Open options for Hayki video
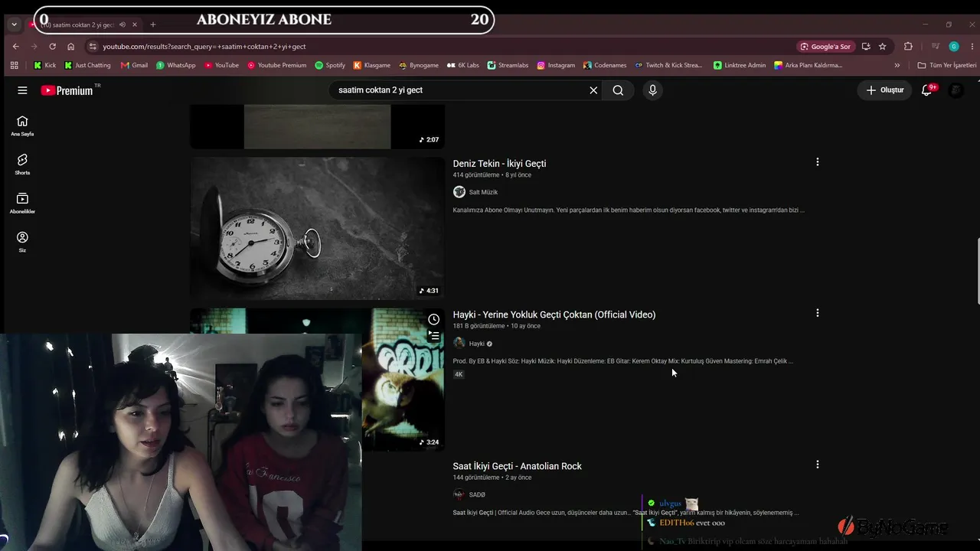Screen dimensions: 980x551 tap(818, 313)
